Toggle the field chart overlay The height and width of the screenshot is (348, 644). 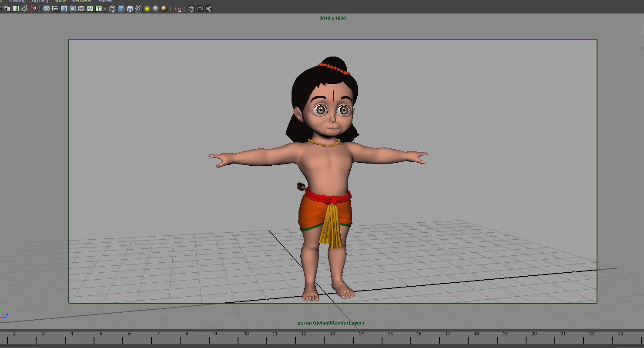coord(81,9)
